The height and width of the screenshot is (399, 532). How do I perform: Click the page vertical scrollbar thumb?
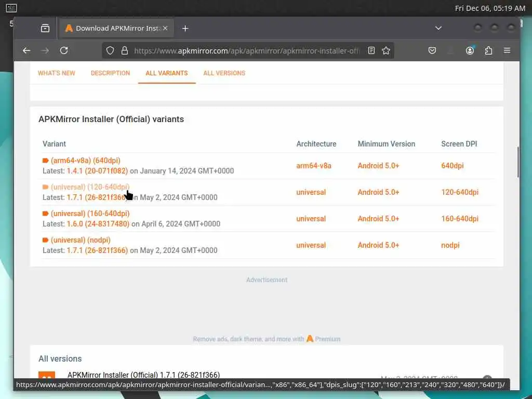(x=518, y=162)
